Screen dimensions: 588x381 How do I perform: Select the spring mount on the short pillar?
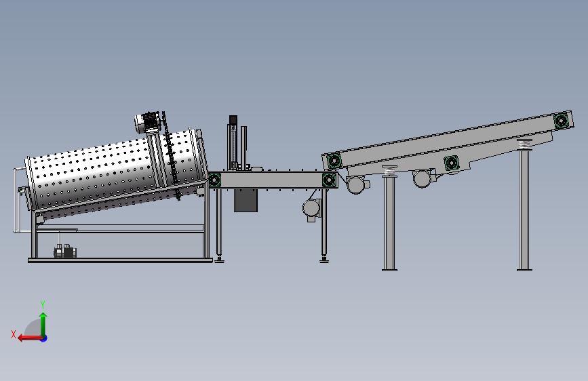coord(389,171)
